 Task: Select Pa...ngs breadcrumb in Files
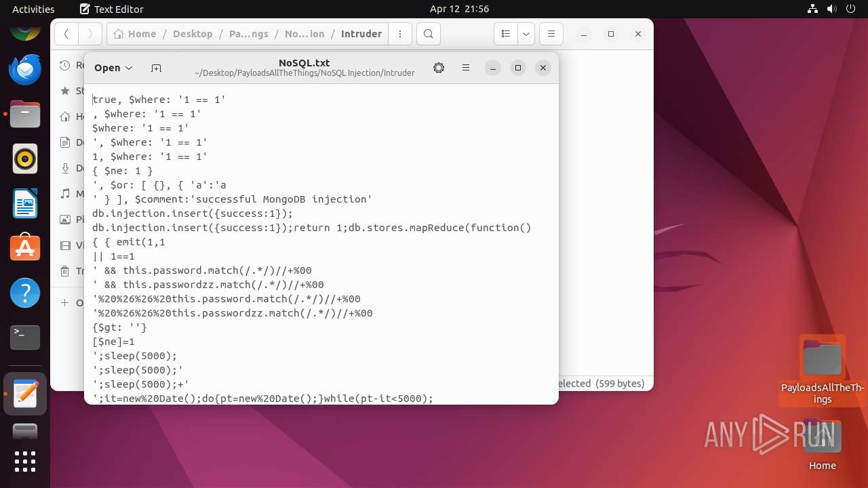[248, 34]
